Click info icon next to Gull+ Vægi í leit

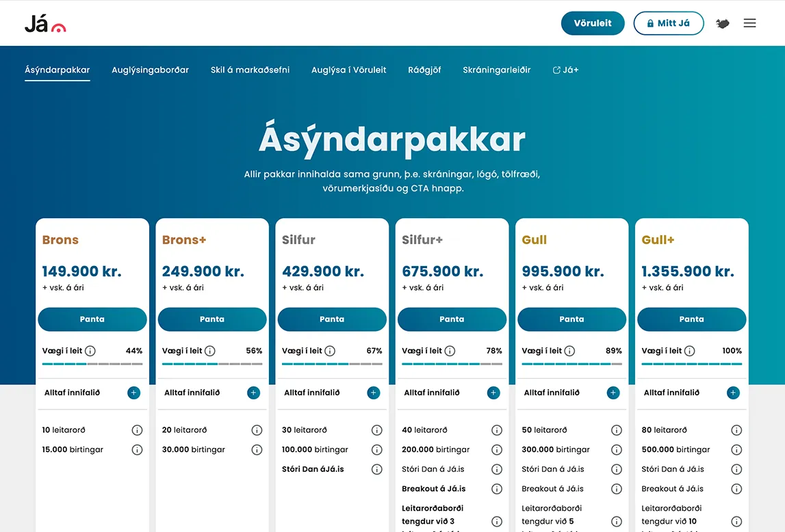tap(689, 351)
